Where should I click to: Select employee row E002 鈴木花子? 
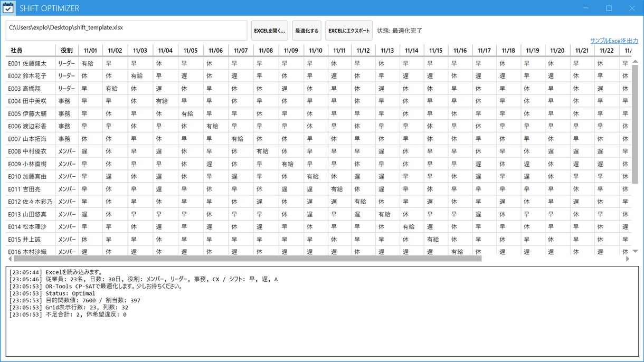[x=319, y=76]
